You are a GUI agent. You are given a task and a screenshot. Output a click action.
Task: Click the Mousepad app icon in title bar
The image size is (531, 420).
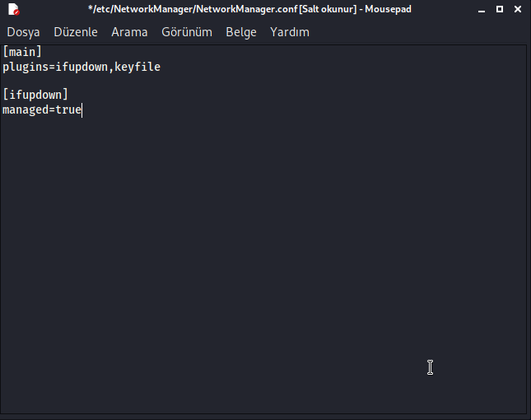point(14,9)
